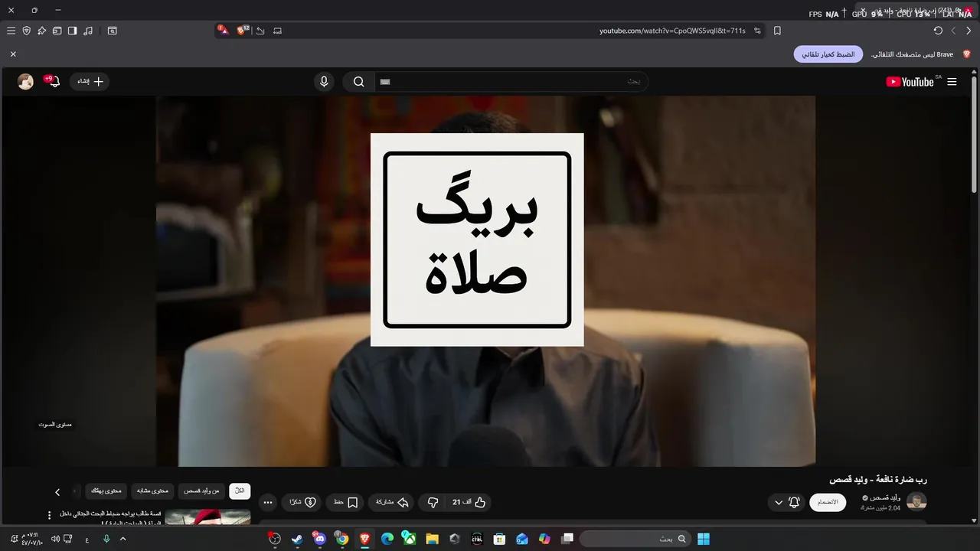980x551 pixels.
Task: Open account avatar menu
Action: pyautogui.click(x=25, y=82)
